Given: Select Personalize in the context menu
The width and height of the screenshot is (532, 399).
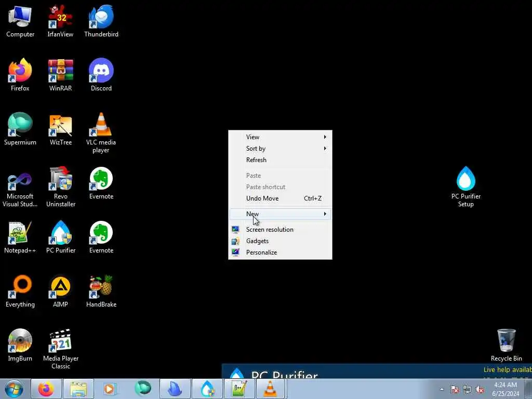Looking at the screenshot, I should pos(280,252).
